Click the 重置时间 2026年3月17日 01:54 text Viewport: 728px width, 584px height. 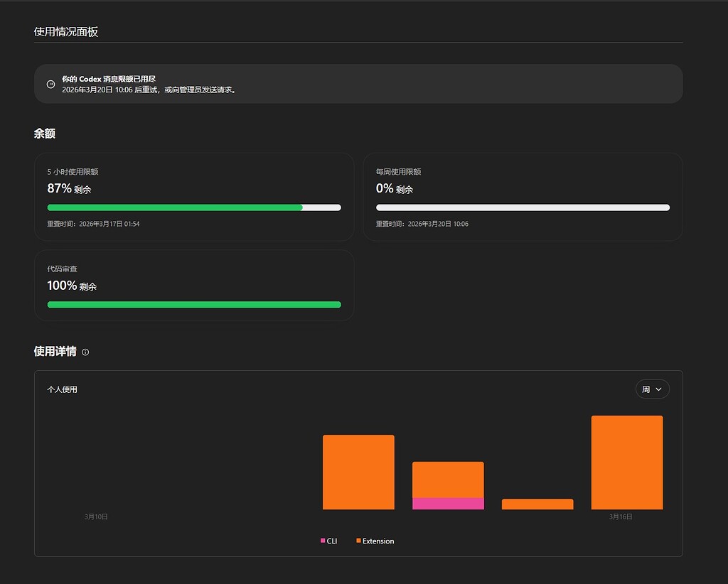click(93, 224)
